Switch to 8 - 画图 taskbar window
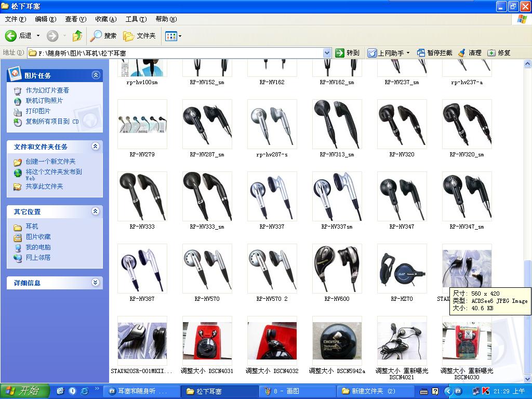The width and height of the screenshot is (532, 399). [x=297, y=391]
